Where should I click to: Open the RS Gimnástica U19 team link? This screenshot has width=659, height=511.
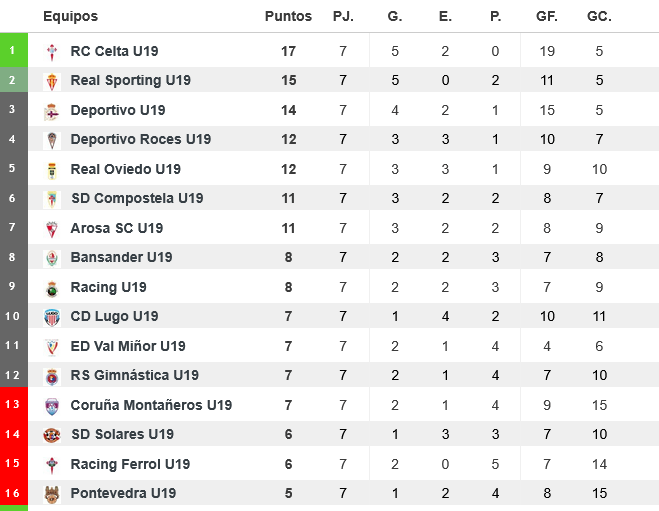pyautogui.click(x=134, y=375)
